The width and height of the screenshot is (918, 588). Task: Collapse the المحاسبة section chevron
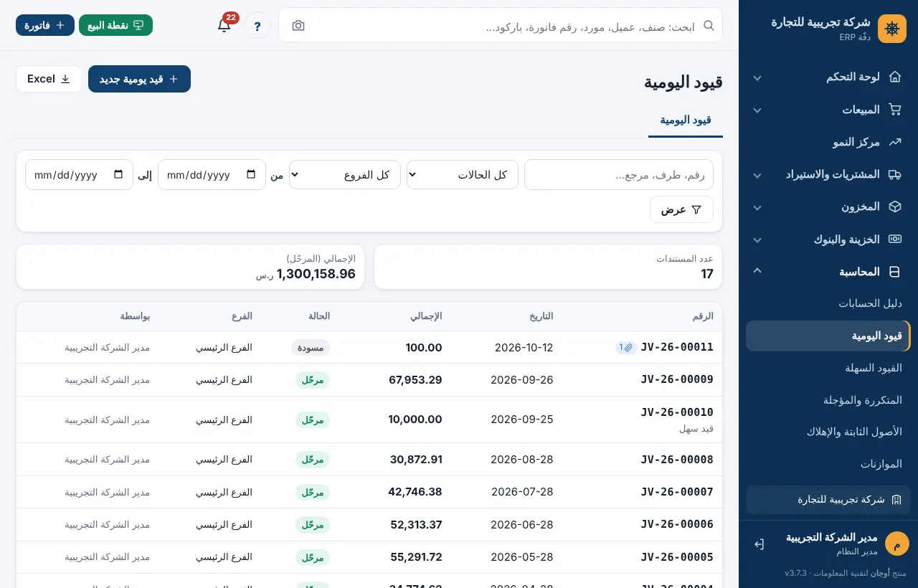pyautogui.click(x=757, y=271)
